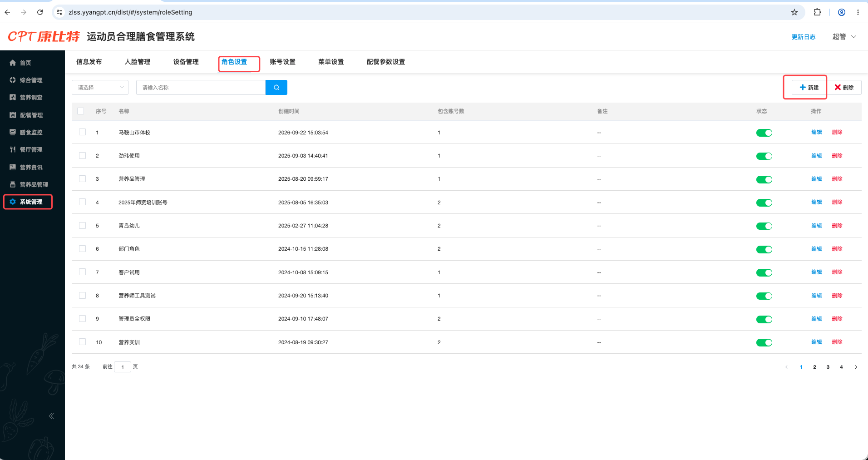
Task: View site information icon in address bar
Action: pos(59,12)
